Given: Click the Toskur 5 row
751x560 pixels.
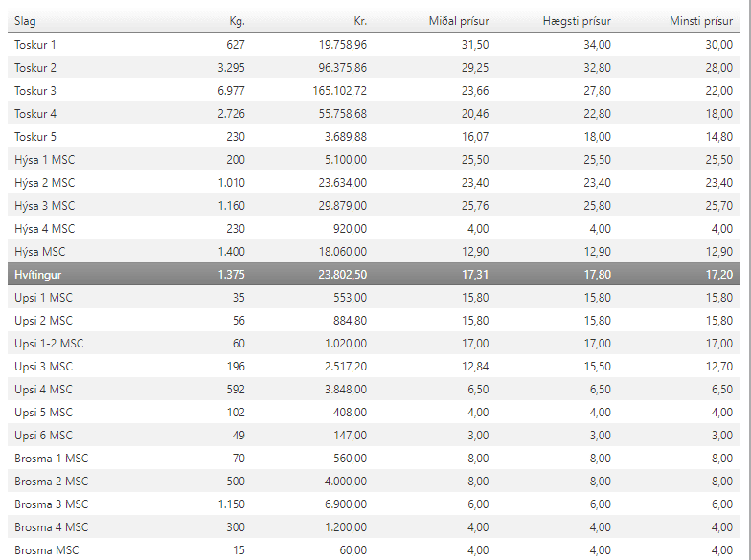Looking at the screenshot, I should (374, 136).
